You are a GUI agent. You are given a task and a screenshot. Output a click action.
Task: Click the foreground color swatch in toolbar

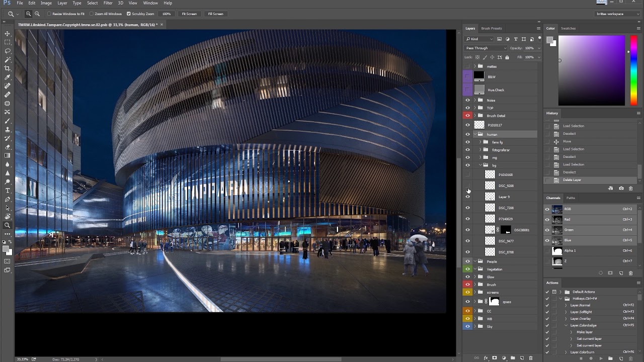6,248
